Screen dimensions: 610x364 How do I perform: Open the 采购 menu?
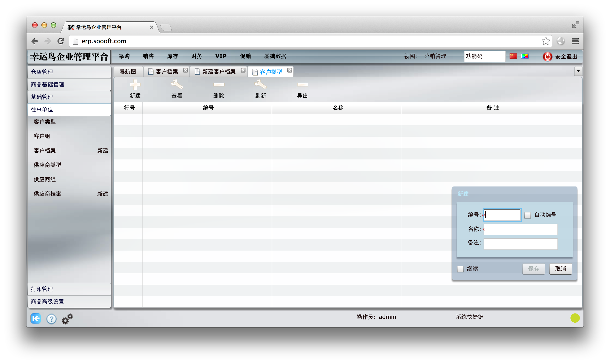click(x=124, y=56)
